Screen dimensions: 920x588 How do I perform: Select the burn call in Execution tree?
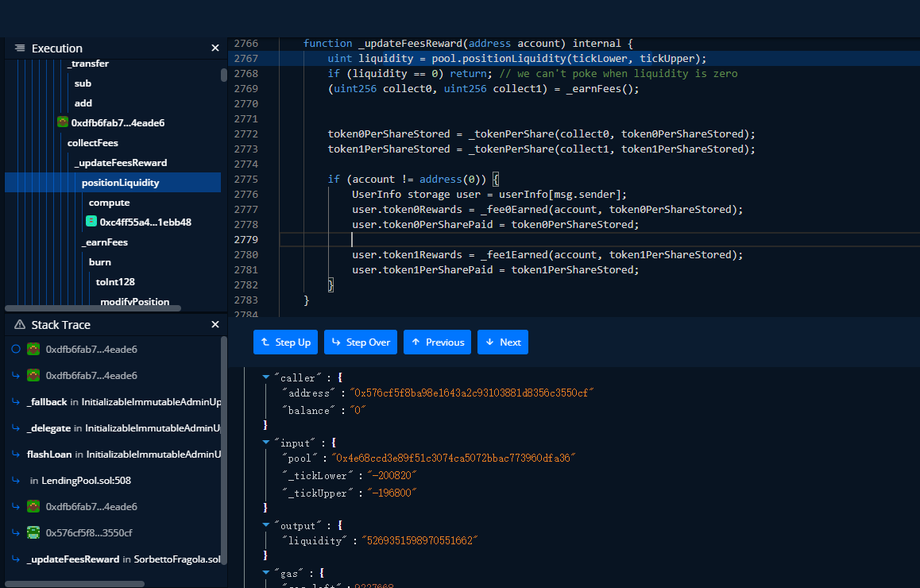coord(100,262)
